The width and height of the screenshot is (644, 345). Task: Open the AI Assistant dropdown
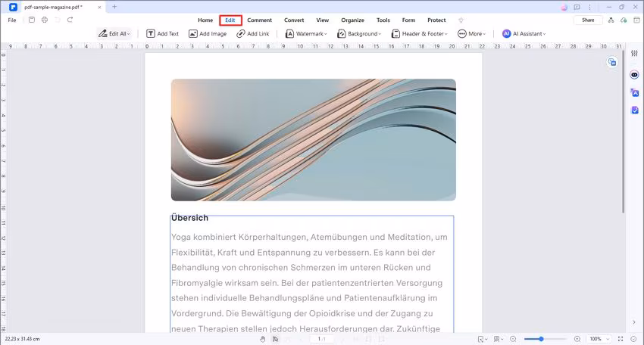pyautogui.click(x=524, y=33)
